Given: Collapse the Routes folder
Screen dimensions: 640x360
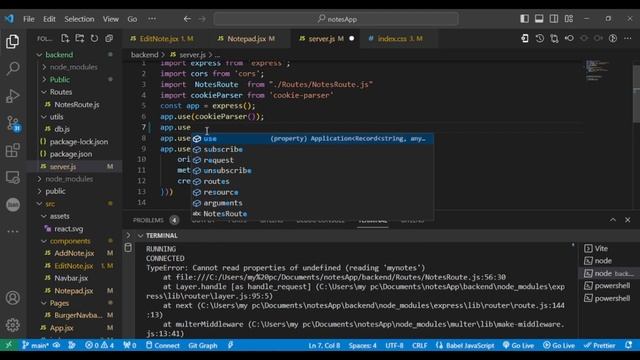Looking at the screenshot, I should 61,92.
